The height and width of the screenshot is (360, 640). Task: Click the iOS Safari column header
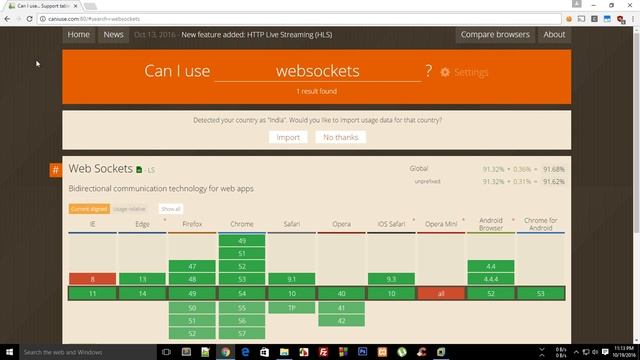pos(391,224)
